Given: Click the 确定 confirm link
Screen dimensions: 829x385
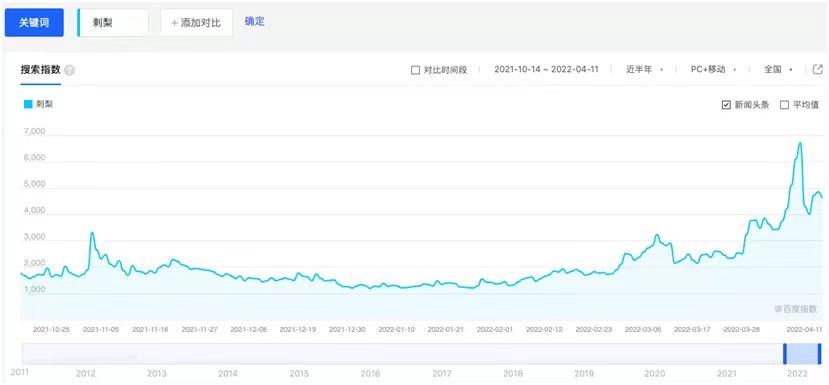Looking at the screenshot, I should [254, 22].
